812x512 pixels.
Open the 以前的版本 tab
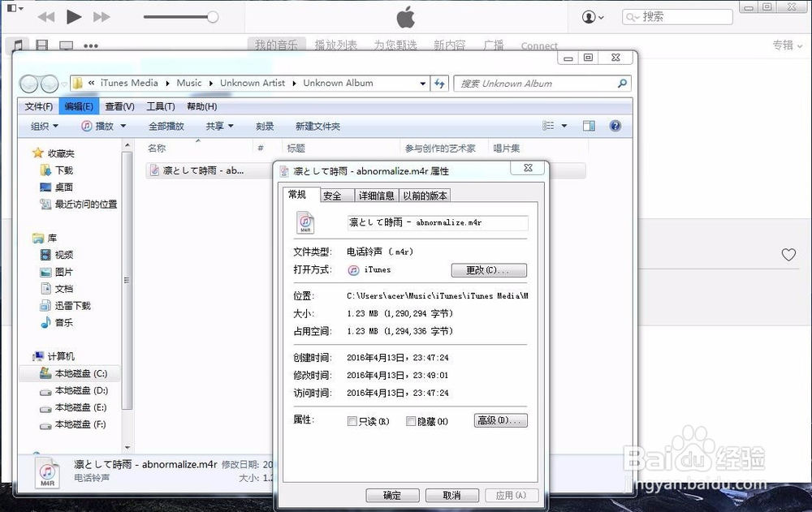pyautogui.click(x=425, y=196)
